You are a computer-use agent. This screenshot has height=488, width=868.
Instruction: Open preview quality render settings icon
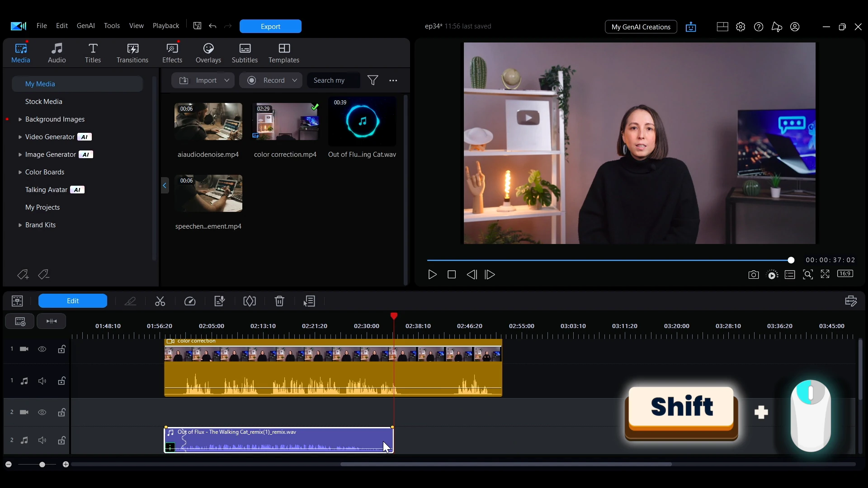click(x=773, y=275)
